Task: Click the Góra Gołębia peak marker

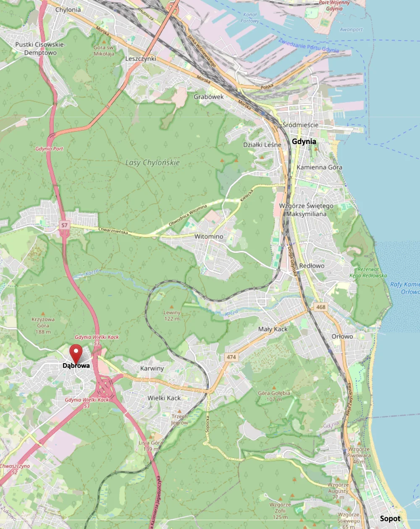Action: point(274,388)
